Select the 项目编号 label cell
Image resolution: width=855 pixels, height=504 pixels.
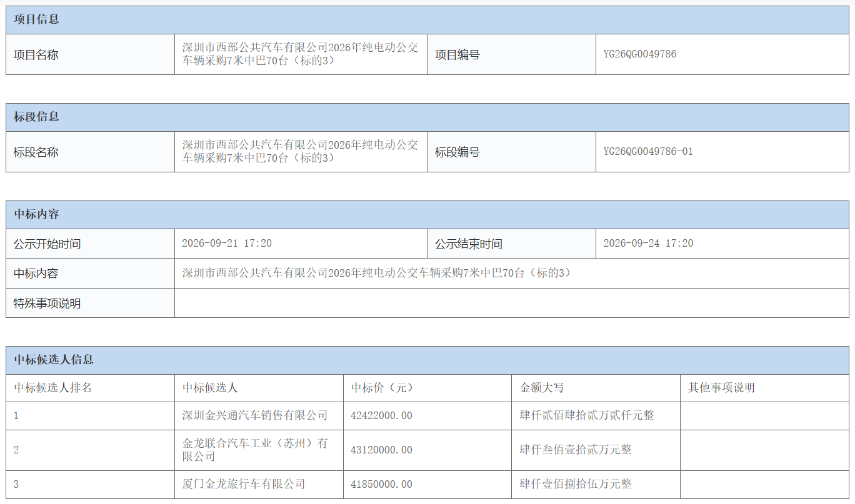point(511,54)
